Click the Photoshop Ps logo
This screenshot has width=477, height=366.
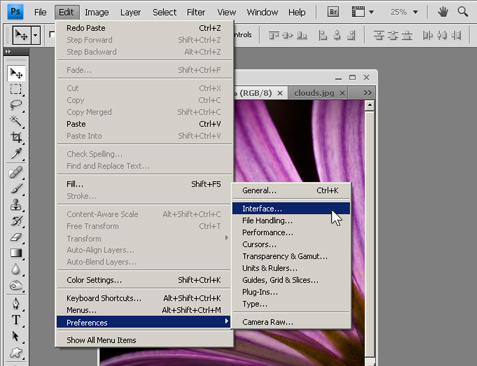(x=15, y=12)
